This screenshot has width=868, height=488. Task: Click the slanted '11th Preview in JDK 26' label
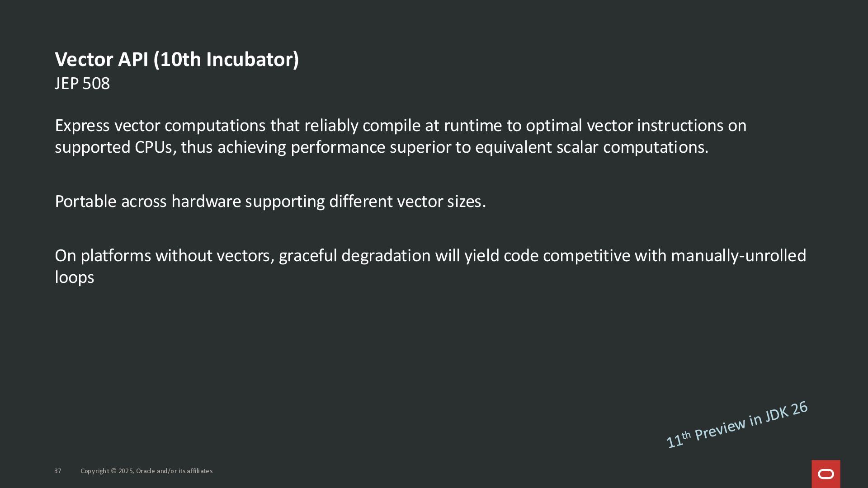736,425
